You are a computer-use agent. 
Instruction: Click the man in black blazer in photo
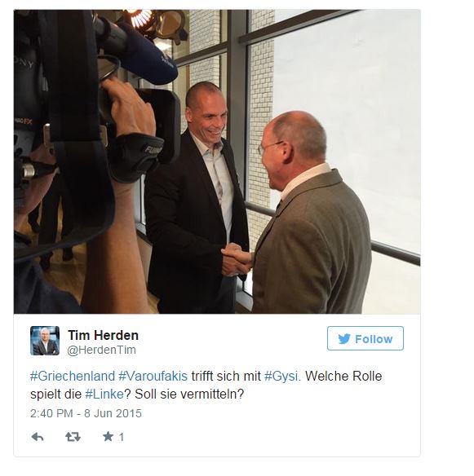pyautogui.click(x=197, y=197)
